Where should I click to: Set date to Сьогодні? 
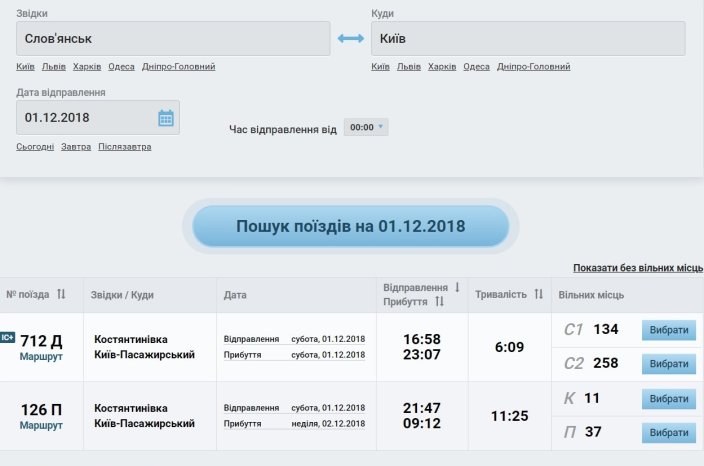pos(35,147)
